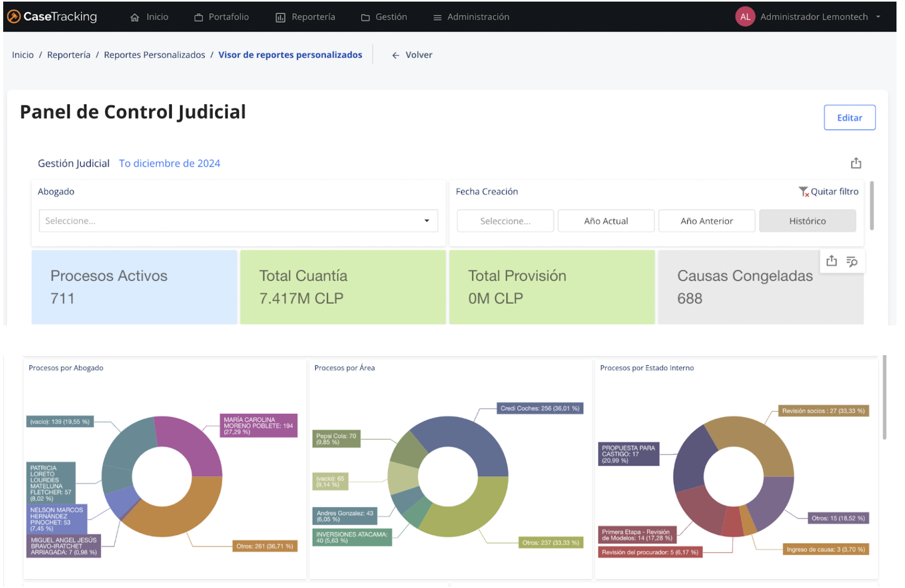
Task: Click the Inversiones Atacama: 40 label
Action: (352, 537)
